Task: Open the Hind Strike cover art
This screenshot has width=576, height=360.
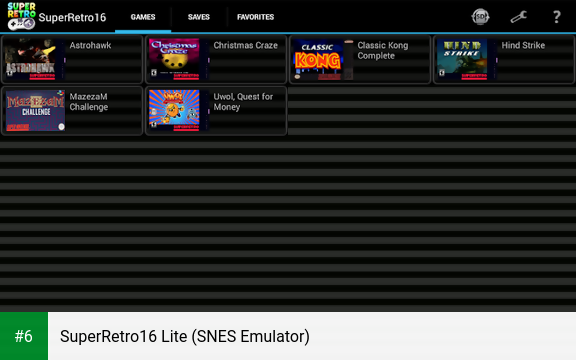Action: 467,59
